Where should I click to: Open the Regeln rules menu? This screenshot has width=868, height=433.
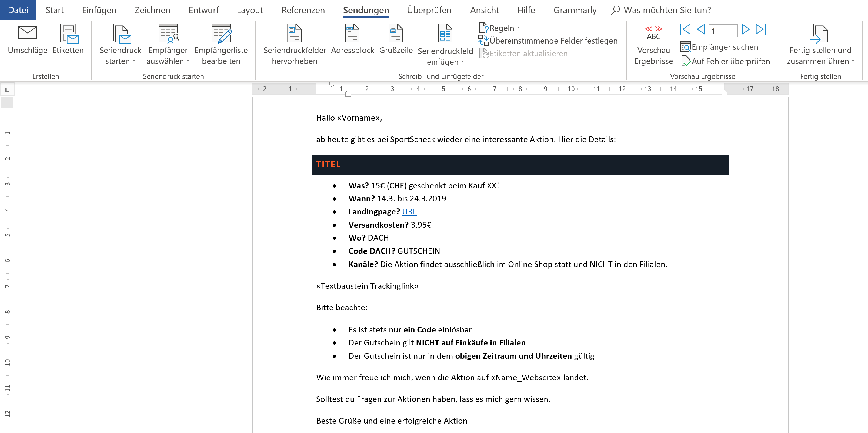(500, 28)
